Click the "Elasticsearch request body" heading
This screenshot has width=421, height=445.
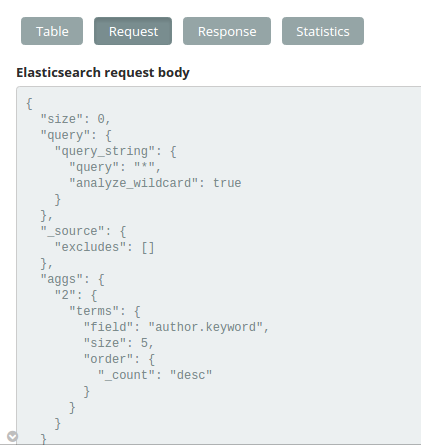tap(103, 73)
